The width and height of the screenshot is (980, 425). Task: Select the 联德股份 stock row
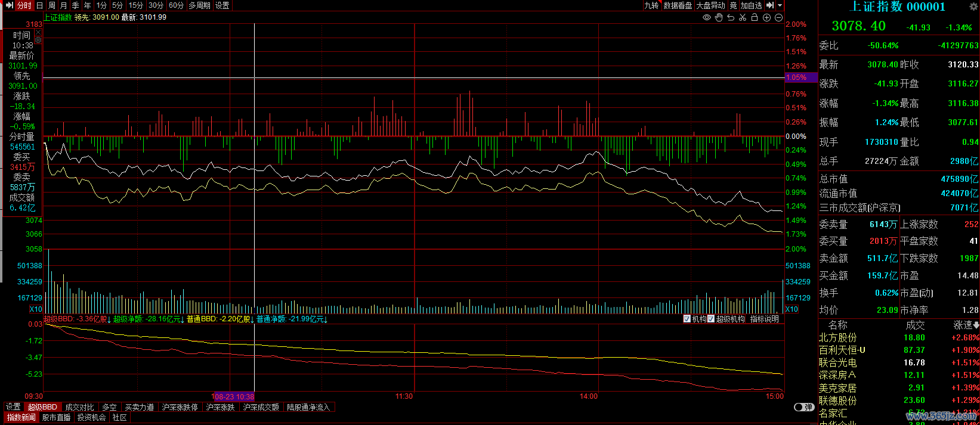[x=899, y=400]
